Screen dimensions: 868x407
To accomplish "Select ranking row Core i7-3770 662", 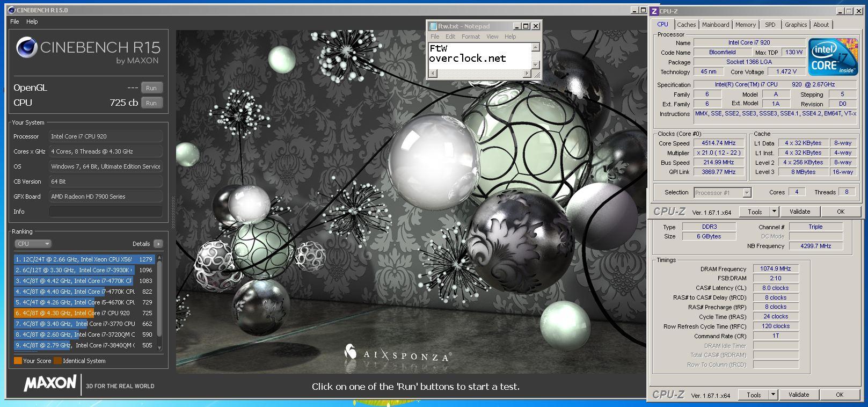I will 84,324.
